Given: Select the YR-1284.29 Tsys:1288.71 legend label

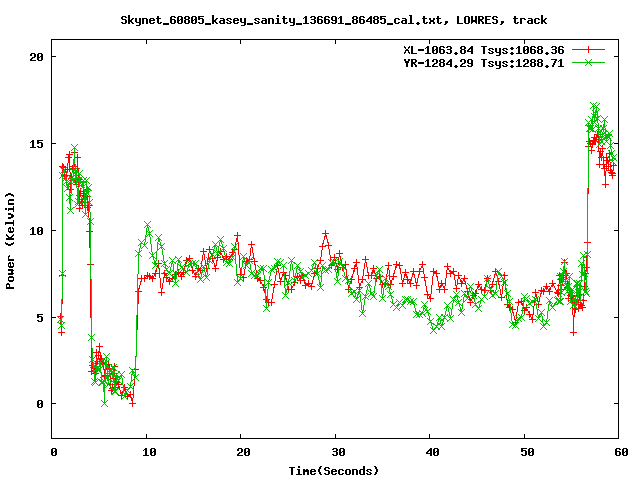Looking at the screenshot, I should tap(484, 63).
